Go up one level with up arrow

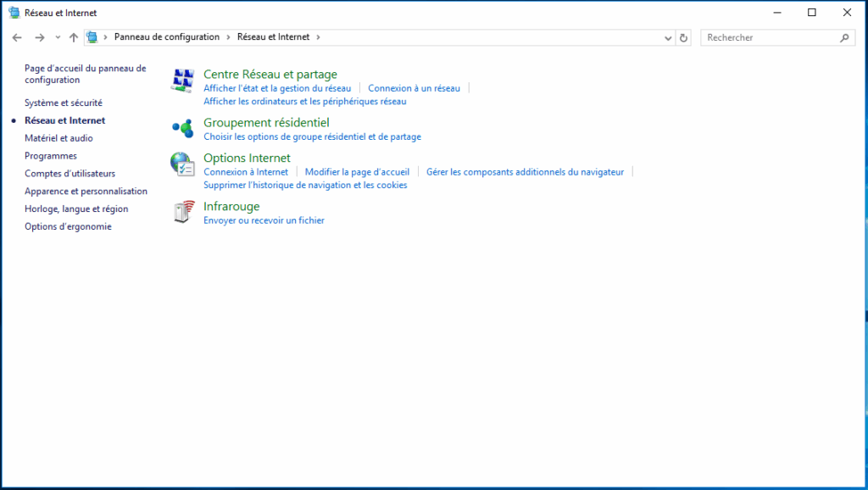click(x=74, y=37)
